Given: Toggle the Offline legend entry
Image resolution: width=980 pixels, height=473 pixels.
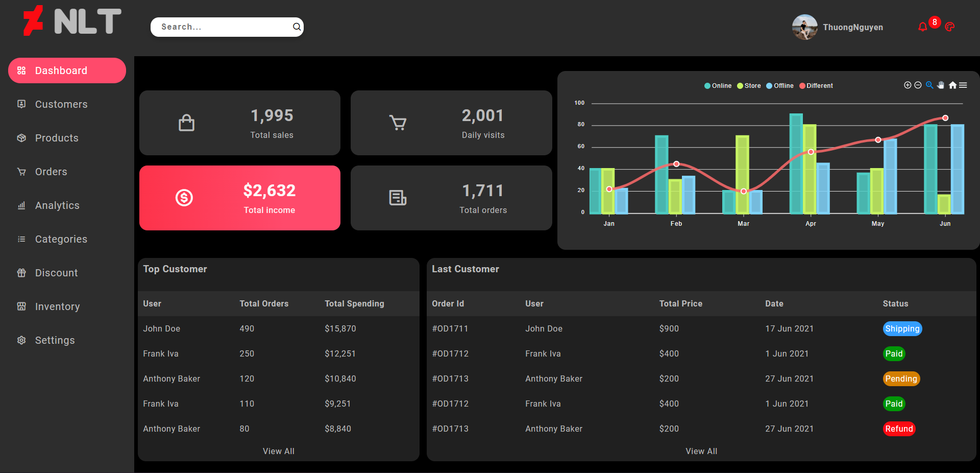Looking at the screenshot, I should pos(779,86).
